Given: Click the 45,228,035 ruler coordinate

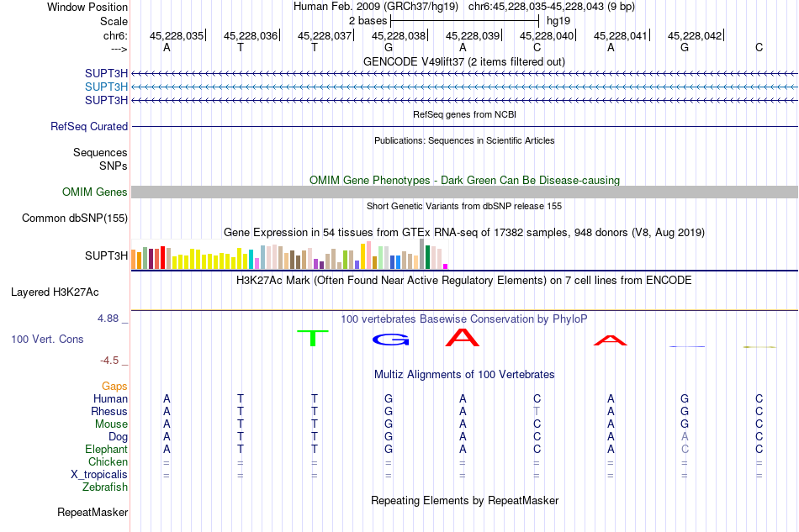Looking at the screenshot, I should [177, 35].
